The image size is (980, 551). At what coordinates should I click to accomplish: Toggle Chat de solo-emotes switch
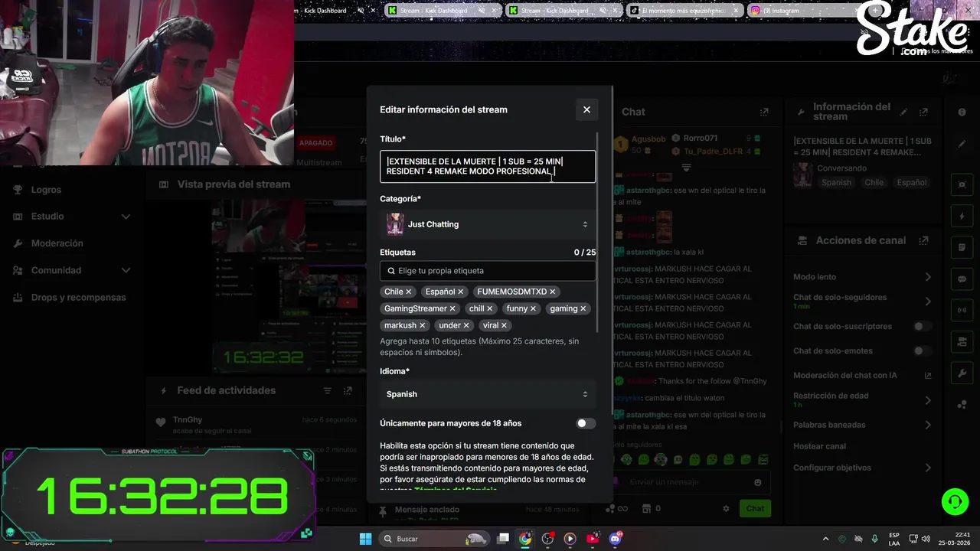coord(923,350)
